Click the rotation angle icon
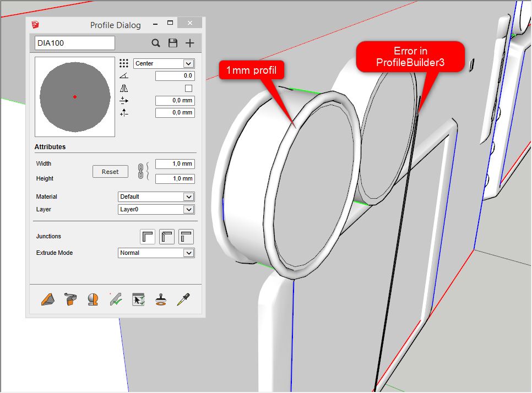The width and height of the screenshot is (532, 393). (x=124, y=75)
